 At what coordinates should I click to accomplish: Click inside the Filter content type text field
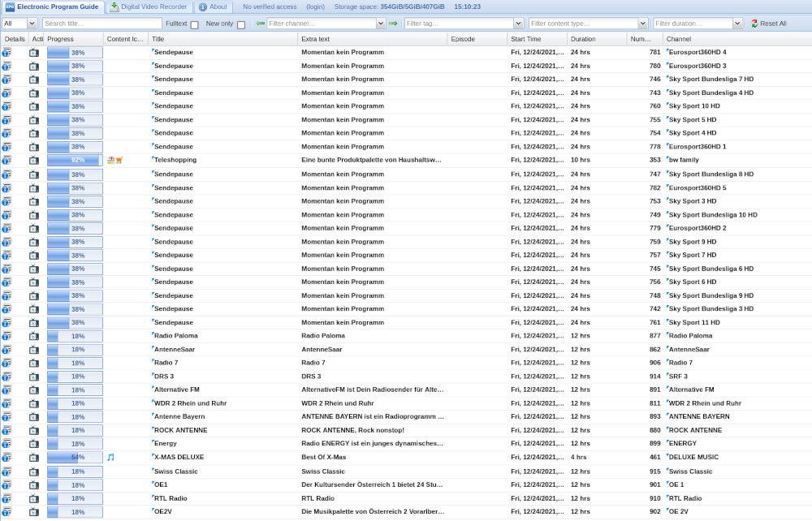[584, 24]
